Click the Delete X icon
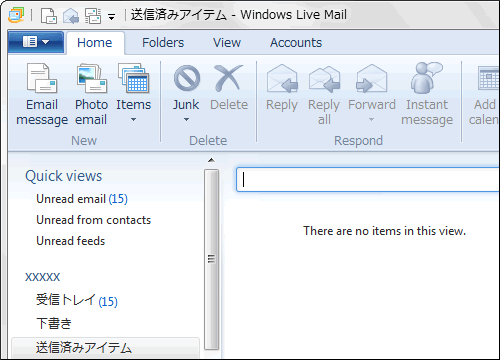The height and width of the screenshot is (360, 500). (x=229, y=78)
